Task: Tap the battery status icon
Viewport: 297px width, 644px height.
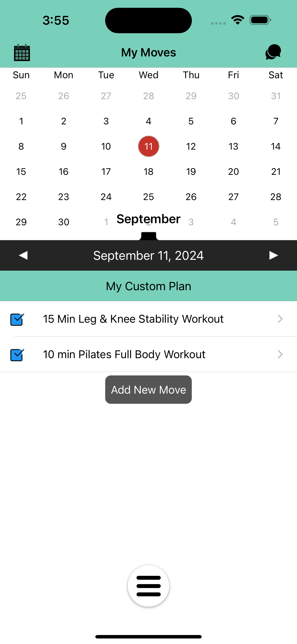Action: [260, 20]
